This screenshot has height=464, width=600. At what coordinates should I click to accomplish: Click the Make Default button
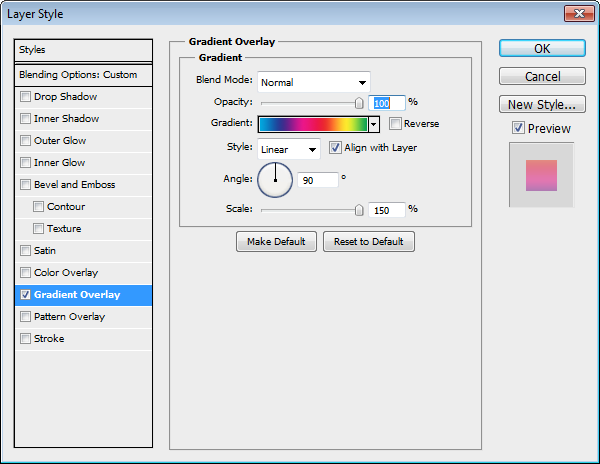276,242
